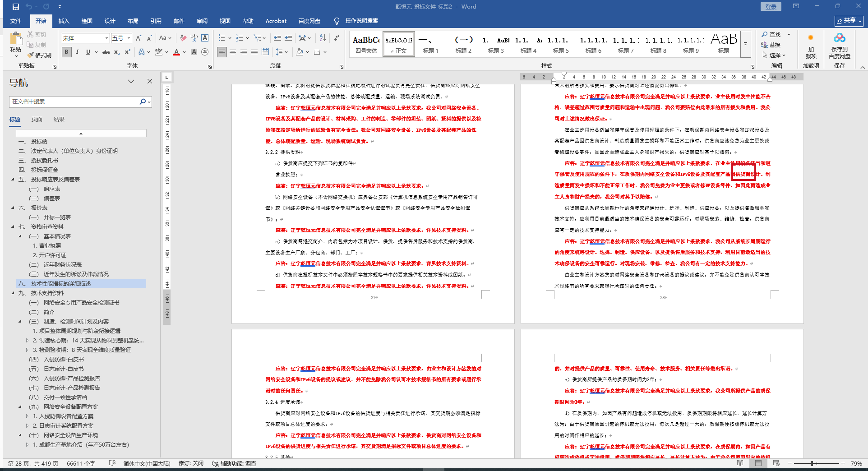868x471 pixels.
Task: Save to Baidu Netdisk (保存到百度网盘)
Action: [x=840, y=46]
